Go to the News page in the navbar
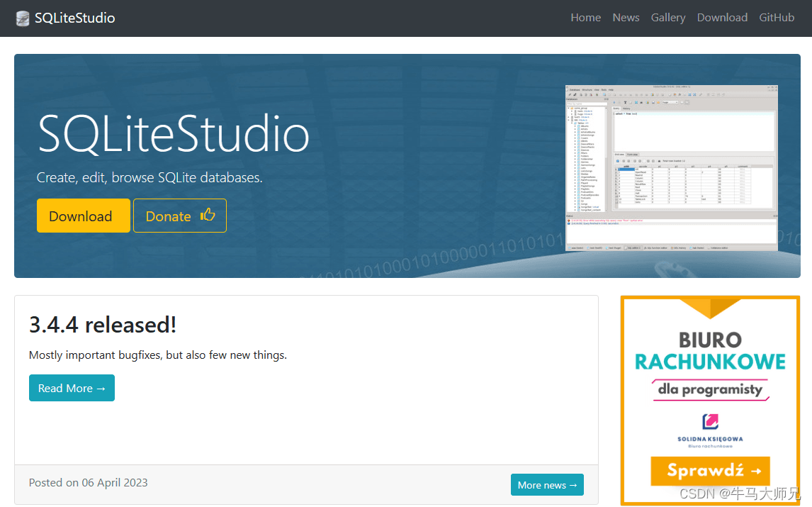 pyautogui.click(x=626, y=18)
